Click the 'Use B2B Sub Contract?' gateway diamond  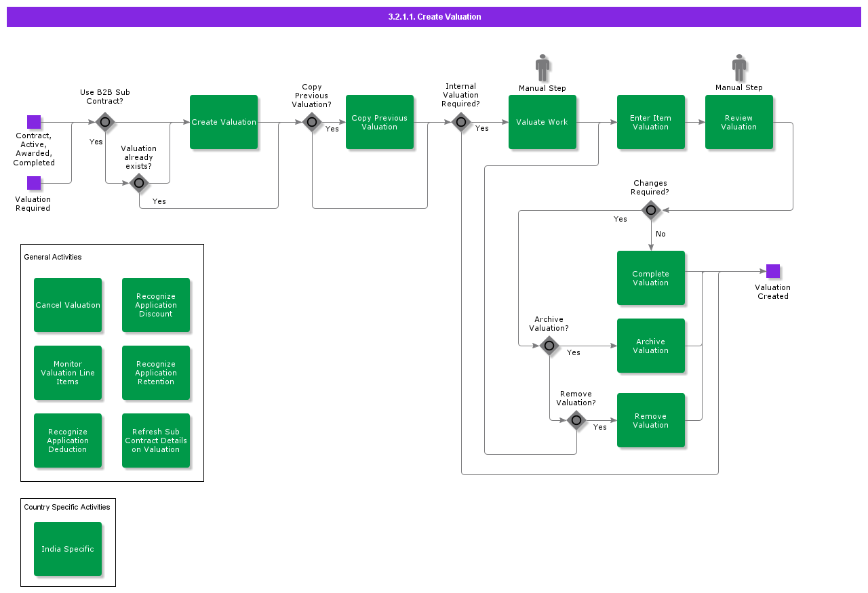[104, 122]
